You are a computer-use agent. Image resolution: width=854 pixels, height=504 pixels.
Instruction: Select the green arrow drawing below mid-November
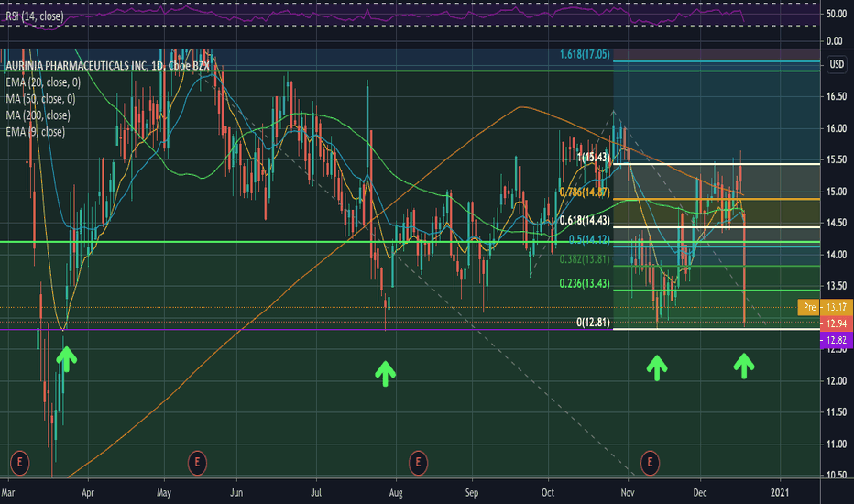coord(657,368)
